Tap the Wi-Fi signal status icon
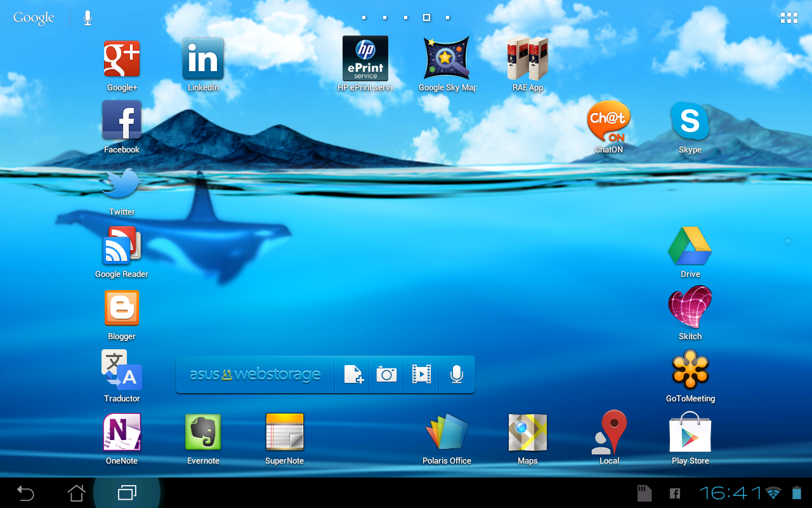This screenshot has width=812, height=508. (x=773, y=493)
